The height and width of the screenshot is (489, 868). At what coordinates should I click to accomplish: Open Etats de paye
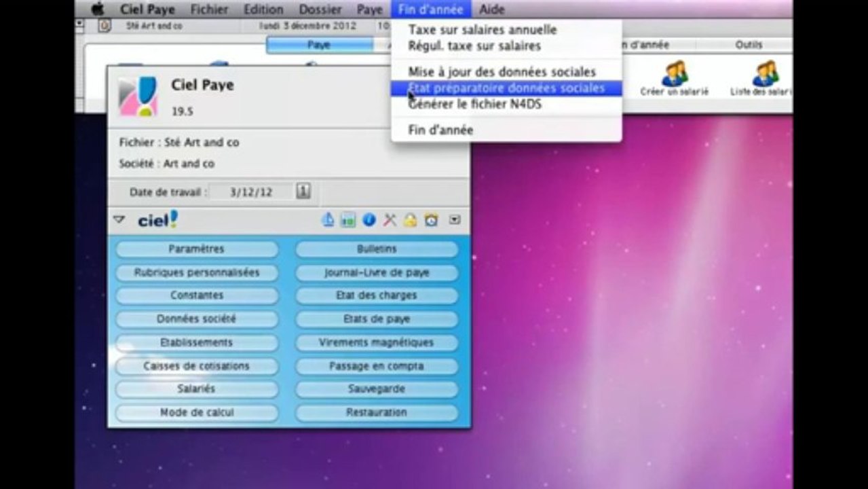click(377, 319)
